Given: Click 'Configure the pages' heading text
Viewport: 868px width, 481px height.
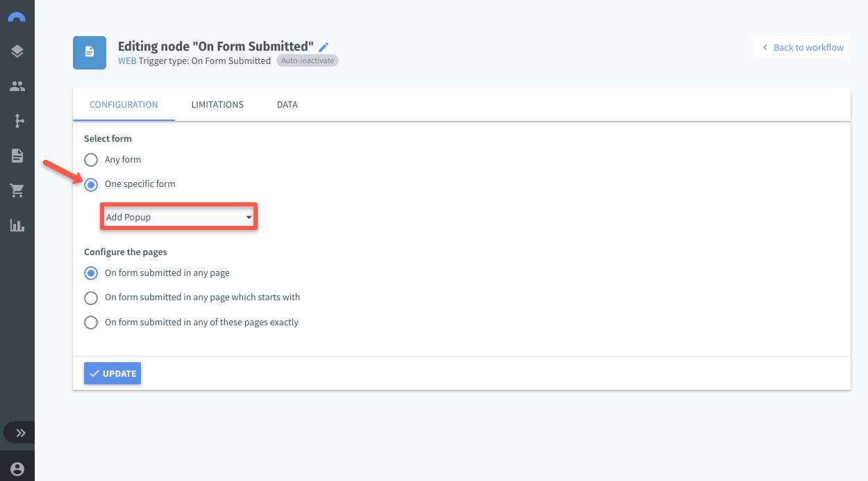Looking at the screenshot, I should point(126,252).
